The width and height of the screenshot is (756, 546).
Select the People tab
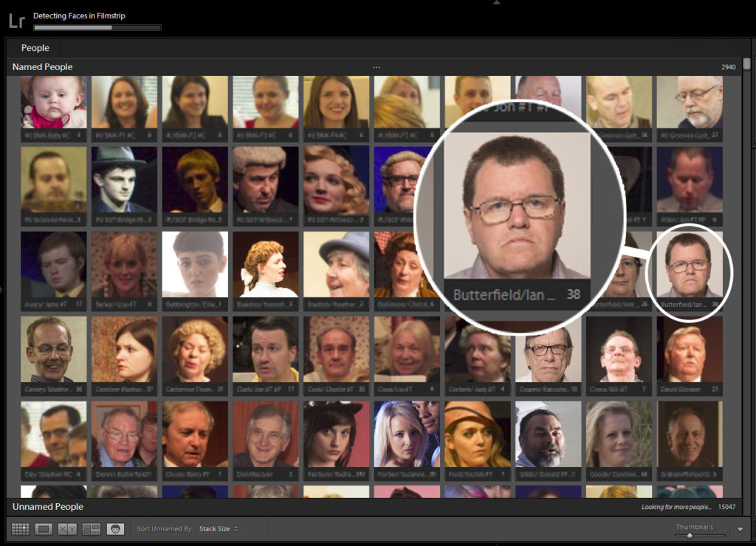pos(35,48)
